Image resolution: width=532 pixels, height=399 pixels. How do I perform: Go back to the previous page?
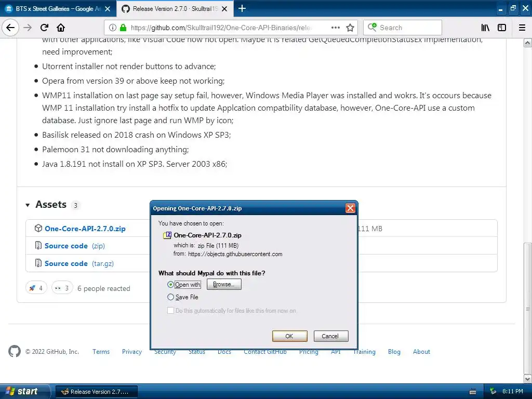tap(10, 28)
